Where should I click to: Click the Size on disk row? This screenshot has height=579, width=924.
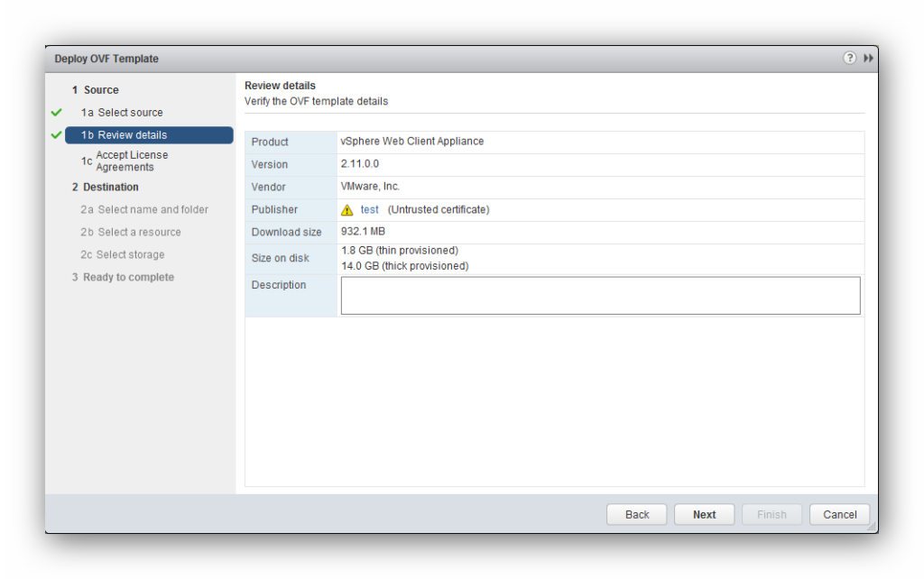[289, 258]
